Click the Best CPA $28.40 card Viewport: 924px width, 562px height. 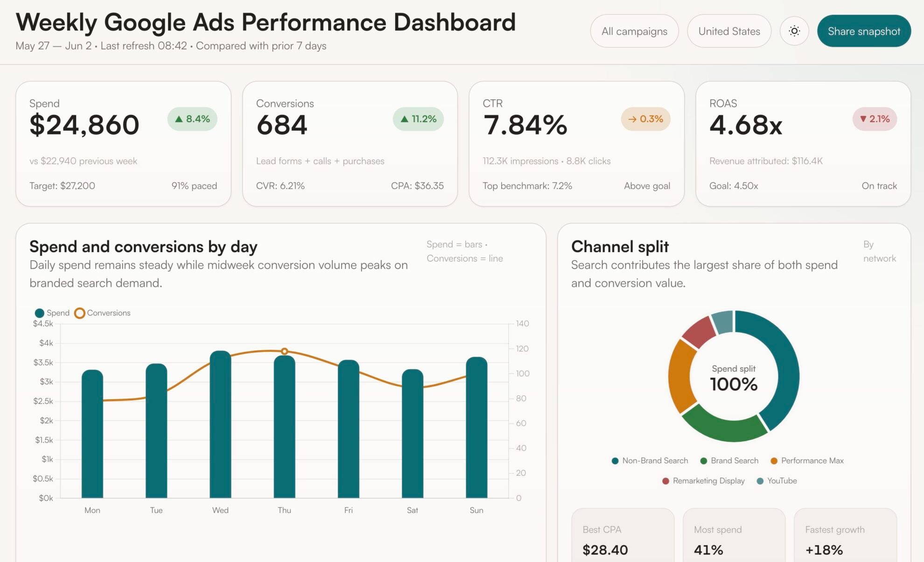623,535
